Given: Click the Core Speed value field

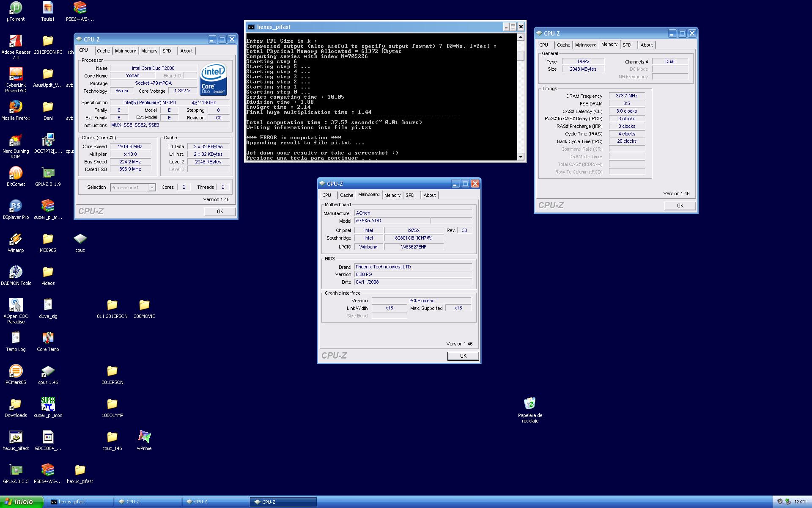Looking at the screenshot, I should [x=130, y=146].
